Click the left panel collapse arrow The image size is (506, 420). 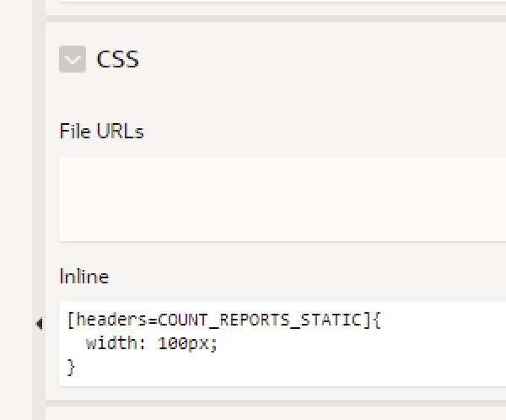tap(39, 324)
